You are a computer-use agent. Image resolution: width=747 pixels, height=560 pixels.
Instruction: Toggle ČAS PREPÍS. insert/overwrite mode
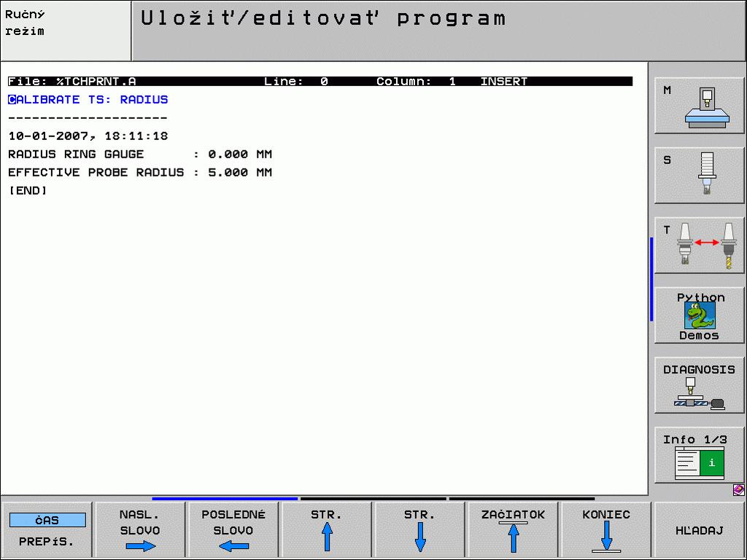pyautogui.click(x=47, y=530)
